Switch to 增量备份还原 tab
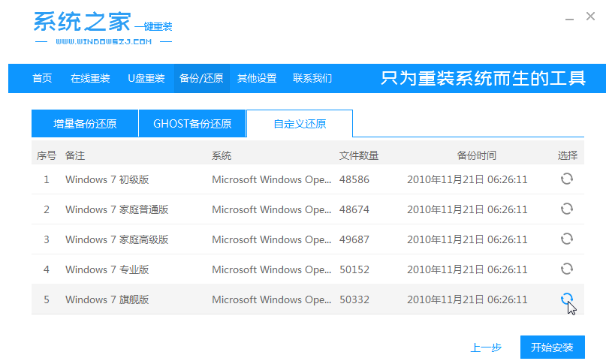Image resolution: width=606 pixels, height=364 pixels. (85, 124)
